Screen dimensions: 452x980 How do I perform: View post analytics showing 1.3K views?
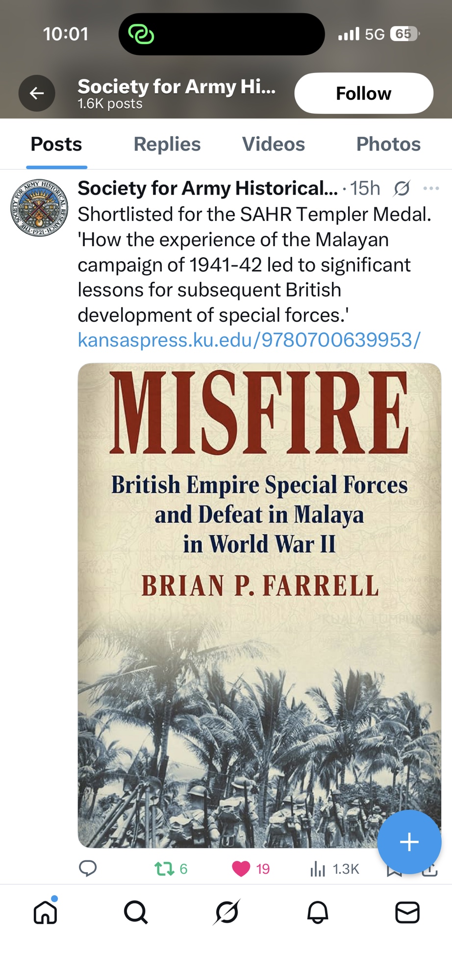tap(318, 869)
